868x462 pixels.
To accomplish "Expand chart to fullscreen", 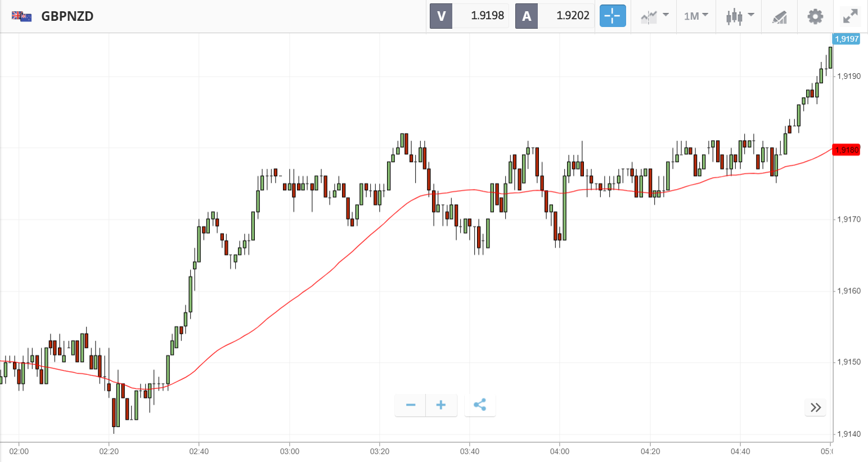I will pyautogui.click(x=850, y=16).
